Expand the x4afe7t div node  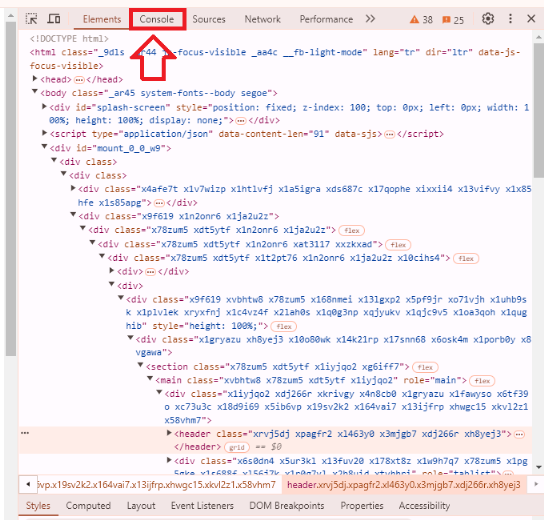point(73,188)
